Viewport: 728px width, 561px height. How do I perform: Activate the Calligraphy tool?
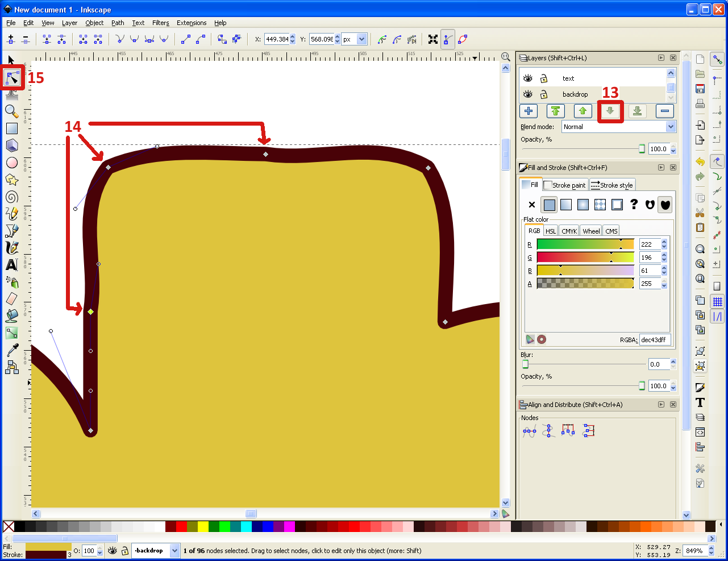tap(12, 248)
